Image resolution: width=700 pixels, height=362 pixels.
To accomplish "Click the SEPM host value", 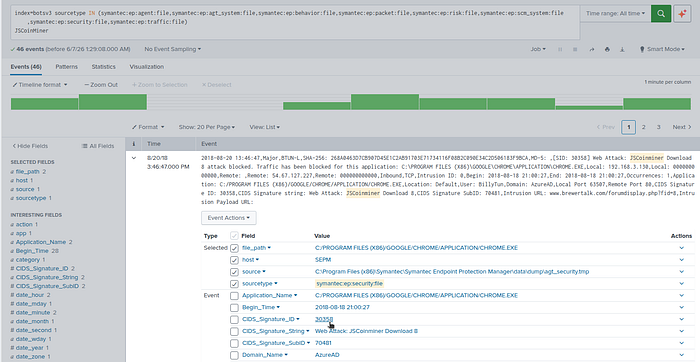I will (x=323, y=260).
